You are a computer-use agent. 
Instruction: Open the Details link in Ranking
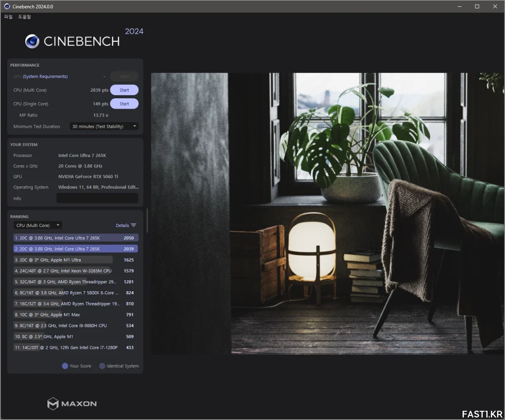point(122,226)
